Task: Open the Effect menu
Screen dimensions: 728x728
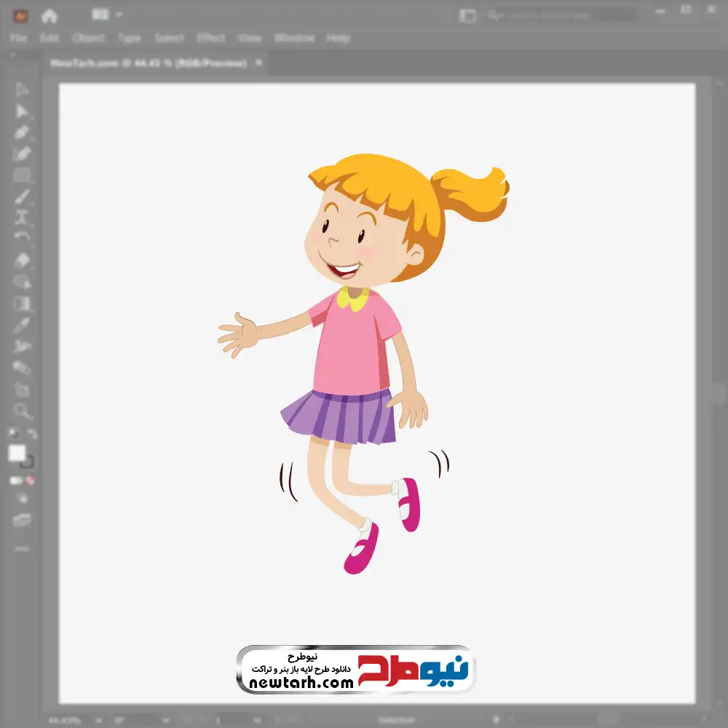Action: [211, 38]
